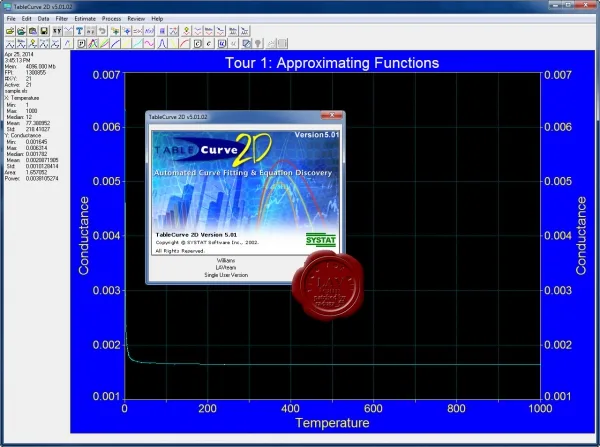600x447 pixels.
Task: Open the Review menu
Action: [136, 18]
